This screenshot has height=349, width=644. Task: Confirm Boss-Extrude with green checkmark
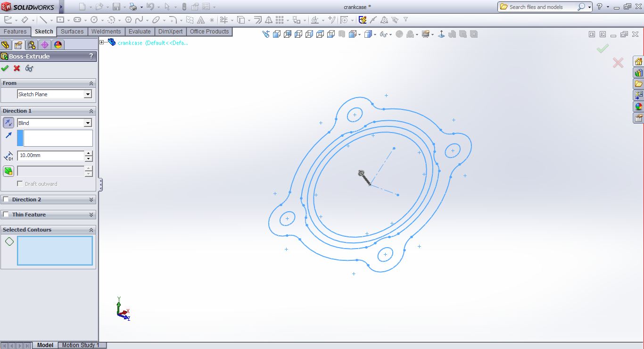click(x=5, y=68)
